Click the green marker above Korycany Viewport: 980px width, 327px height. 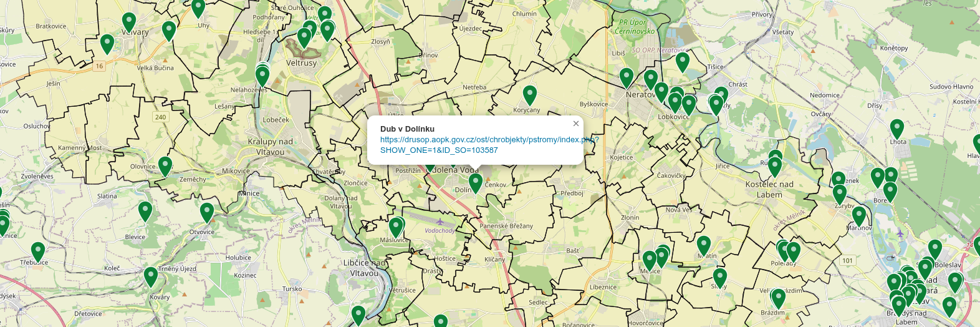pos(530,95)
